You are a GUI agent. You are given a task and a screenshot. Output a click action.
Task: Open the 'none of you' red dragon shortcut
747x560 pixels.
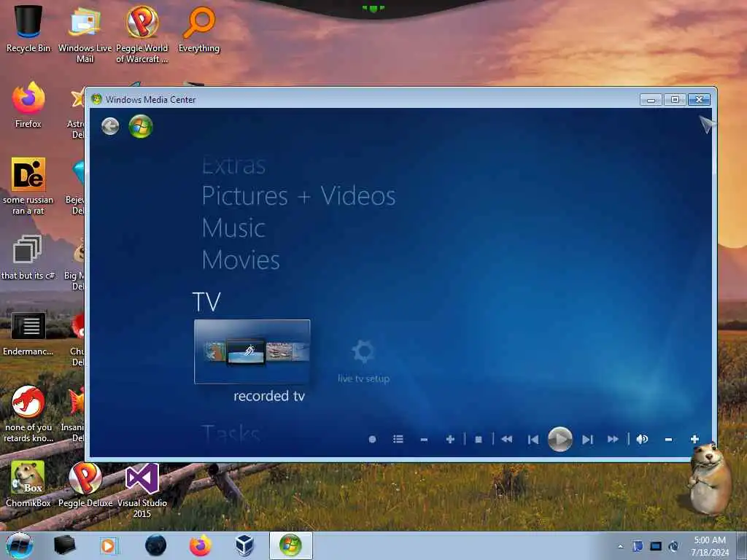coord(28,413)
